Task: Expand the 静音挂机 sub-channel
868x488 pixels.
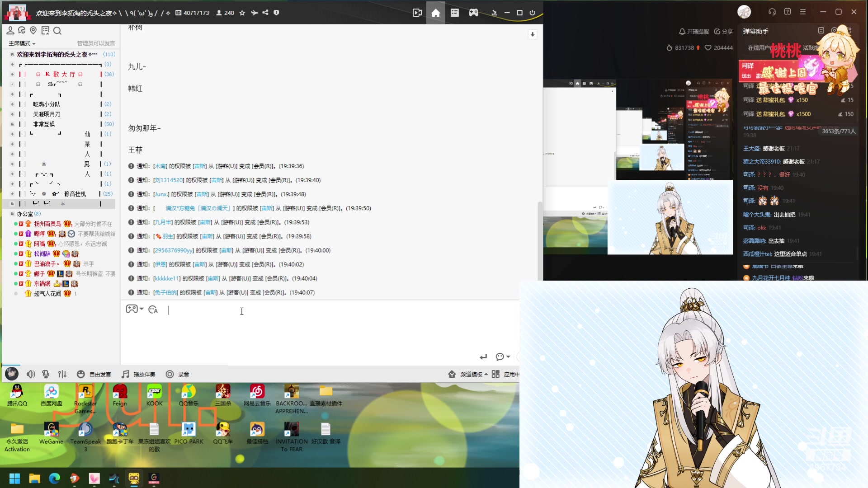Action: point(12,193)
